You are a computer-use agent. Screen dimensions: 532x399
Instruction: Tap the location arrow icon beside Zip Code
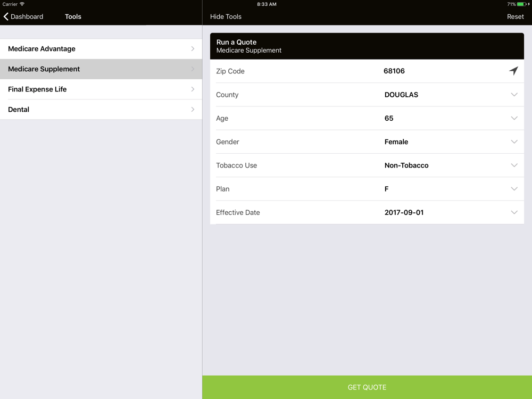click(x=513, y=71)
